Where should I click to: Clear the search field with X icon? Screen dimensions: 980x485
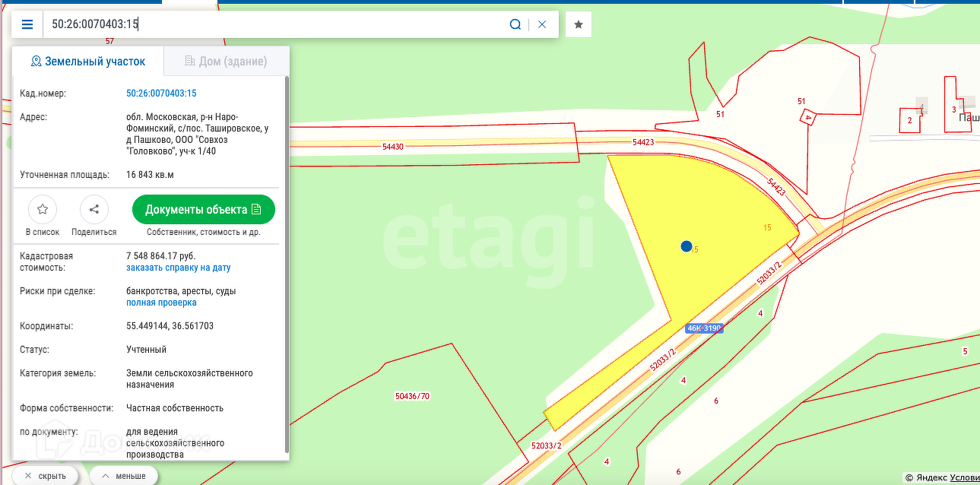click(x=542, y=24)
